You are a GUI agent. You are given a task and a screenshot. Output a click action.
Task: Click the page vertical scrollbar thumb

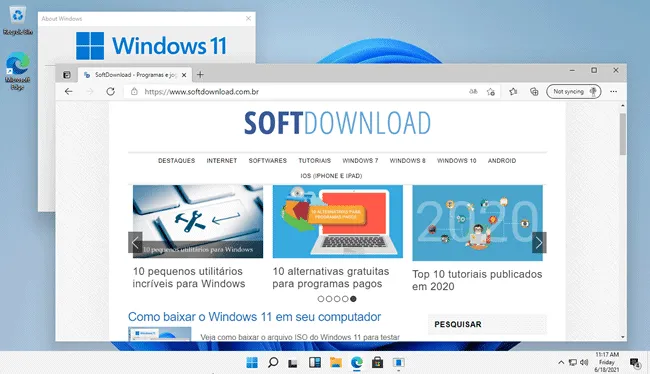point(623,134)
